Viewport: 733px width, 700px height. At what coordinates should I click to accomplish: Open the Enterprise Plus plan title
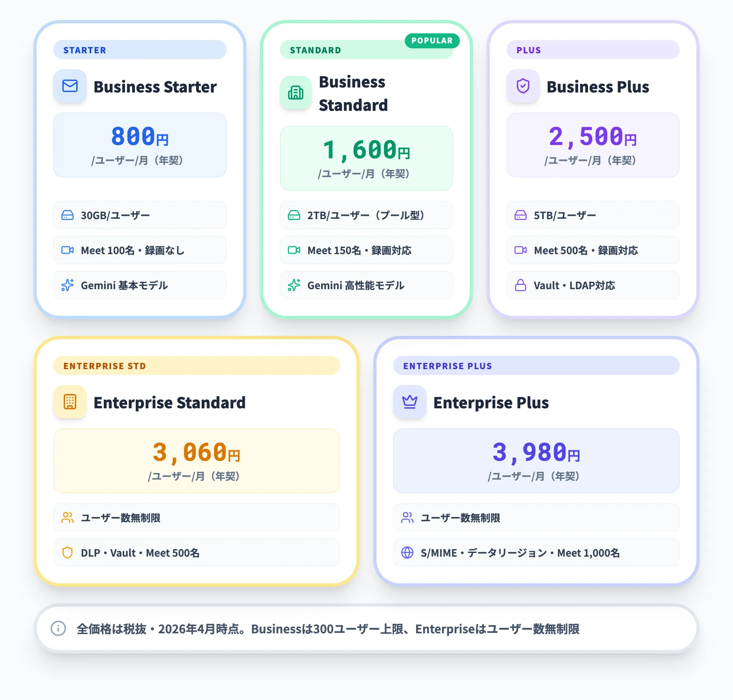tap(491, 402)
